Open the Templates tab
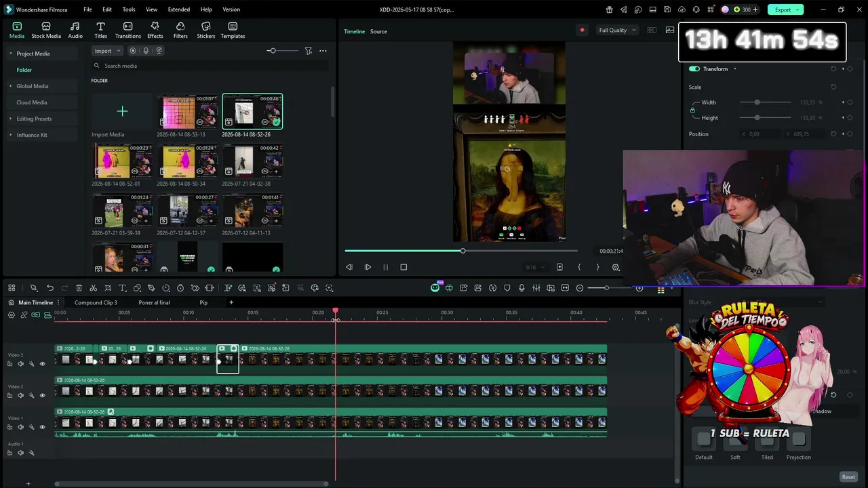Screen dimensions: 868x488 pyautogui.click(x=233, y=30)
